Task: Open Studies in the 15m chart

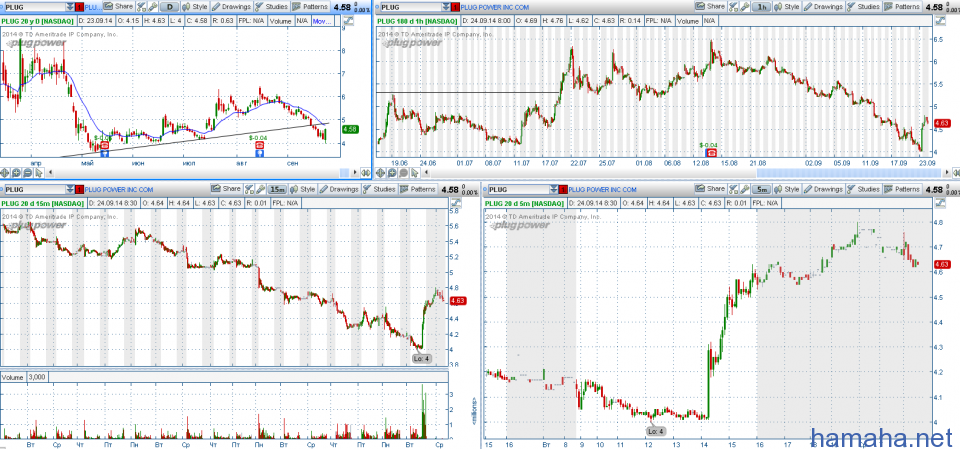Action: [x=380, y=189]
